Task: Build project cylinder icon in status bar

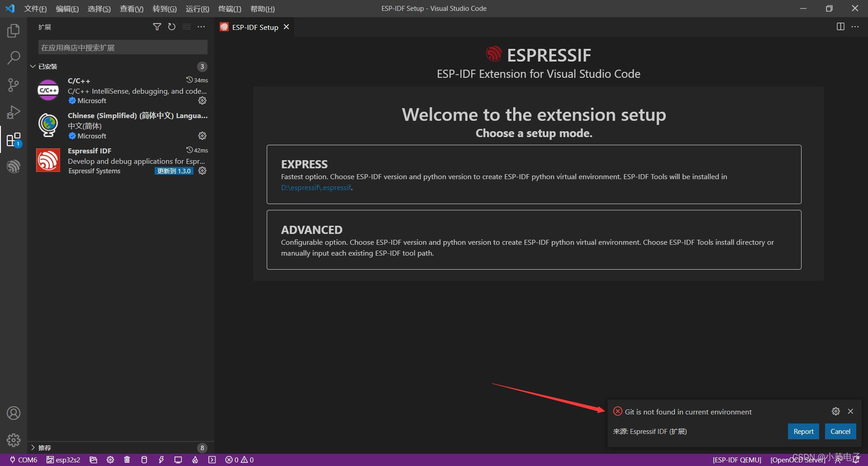Action: tap(144, 460)
